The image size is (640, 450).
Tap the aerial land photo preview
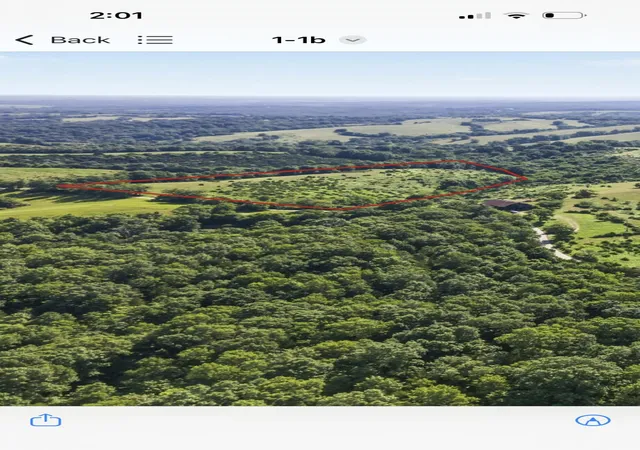click(x=320, y=229)
